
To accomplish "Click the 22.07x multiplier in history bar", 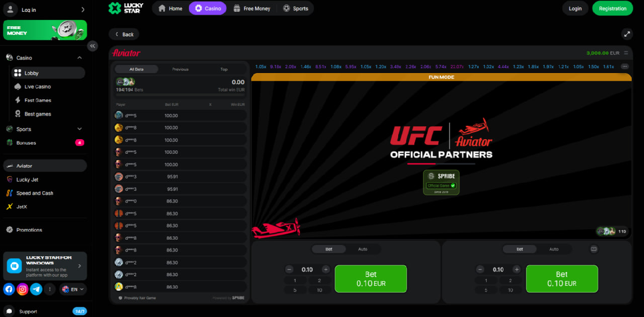I will [457, 67].
